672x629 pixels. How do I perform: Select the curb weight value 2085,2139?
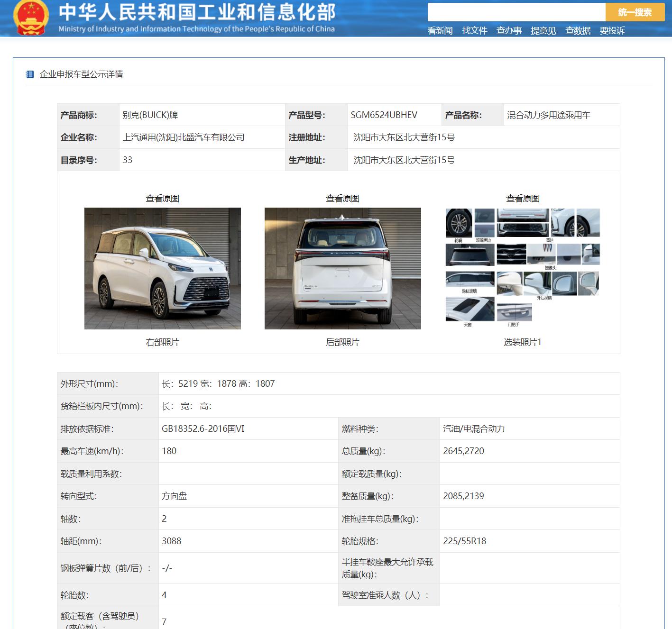(464, 496)
